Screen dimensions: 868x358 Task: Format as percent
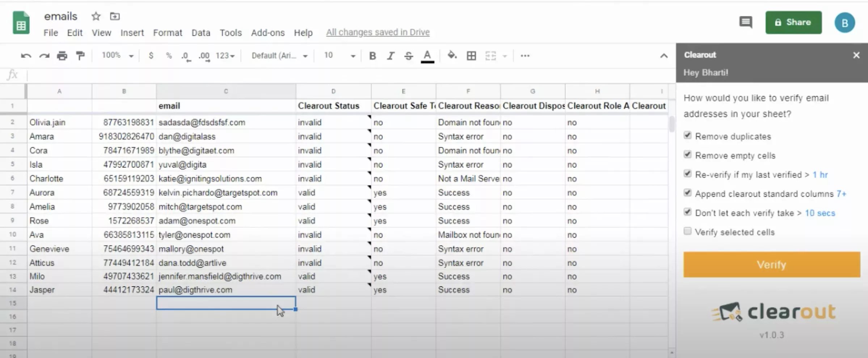(169, 56)
